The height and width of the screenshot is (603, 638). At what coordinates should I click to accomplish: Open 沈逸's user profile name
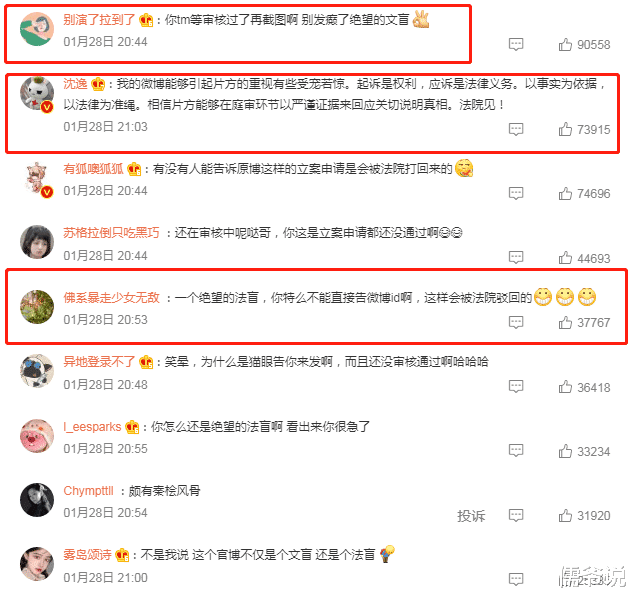click(75, 84)
